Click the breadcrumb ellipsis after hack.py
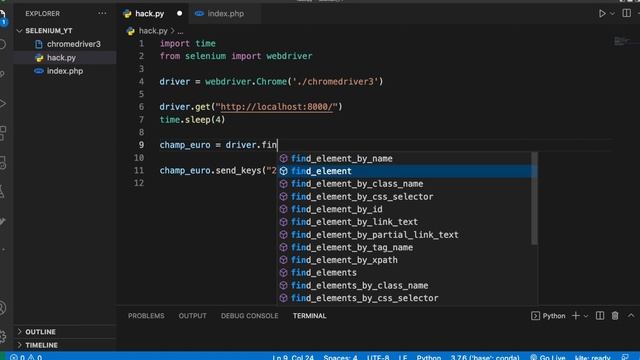The image size is (640, 360). pyautogui.click(x=180, y=31)
